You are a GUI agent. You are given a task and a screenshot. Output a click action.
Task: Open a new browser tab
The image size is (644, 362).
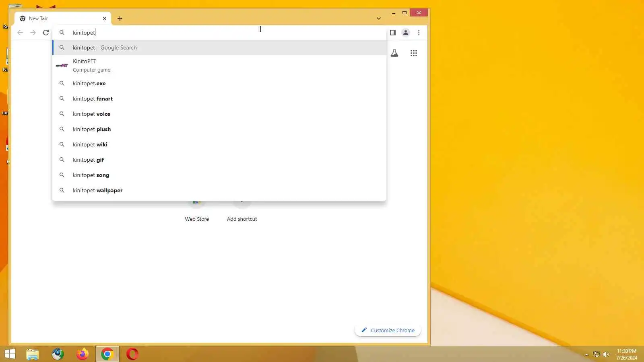(x=120, y=19)
